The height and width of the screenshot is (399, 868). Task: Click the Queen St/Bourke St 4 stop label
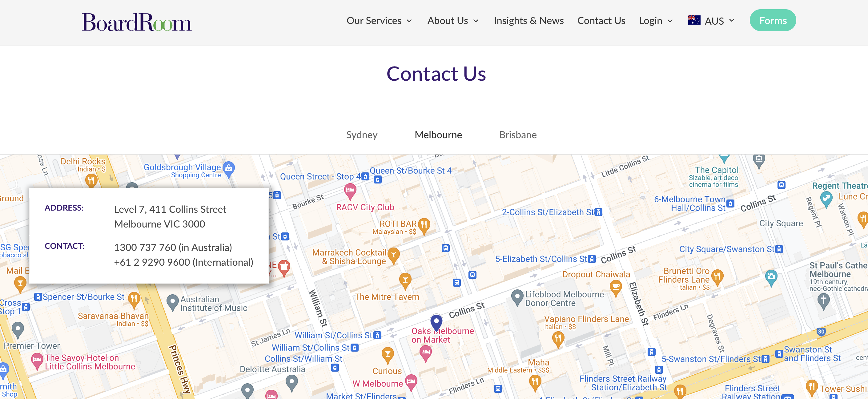click(x=410, y=171)
